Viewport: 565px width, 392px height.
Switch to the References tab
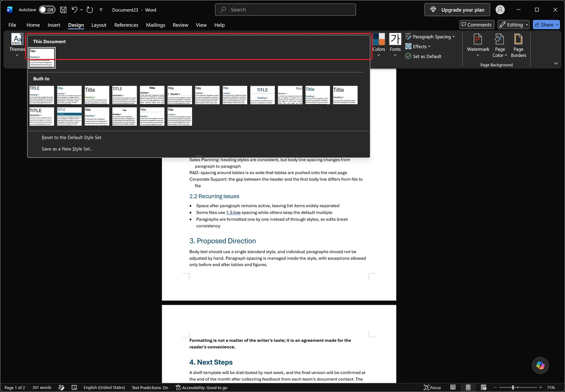coord(126,25)
